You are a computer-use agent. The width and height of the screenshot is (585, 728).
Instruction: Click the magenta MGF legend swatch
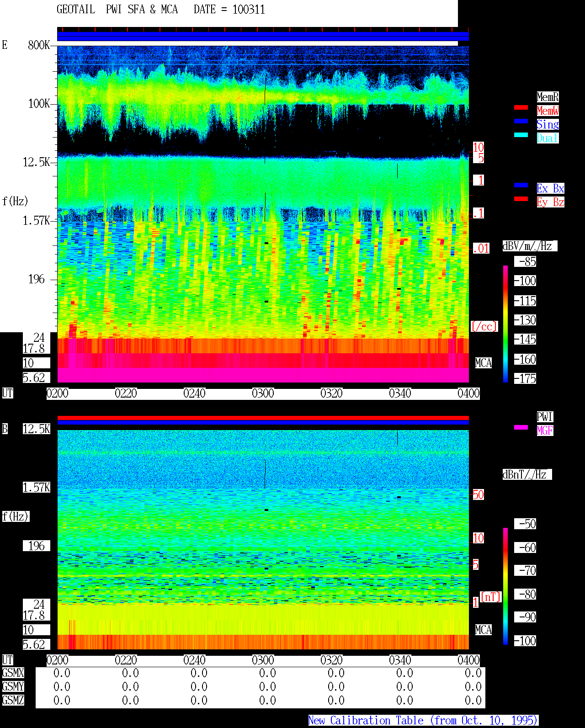click(521, 427)
